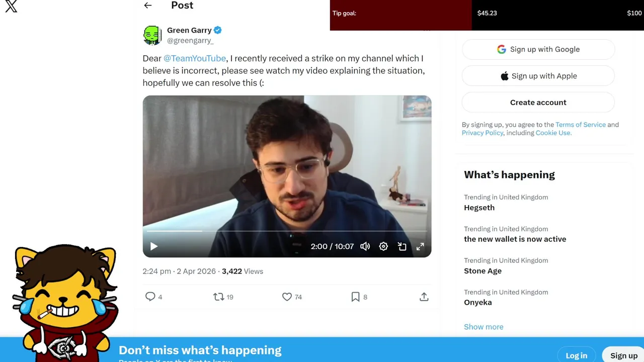
Task: Repost the post using the retweet icon
Action: 218,297
